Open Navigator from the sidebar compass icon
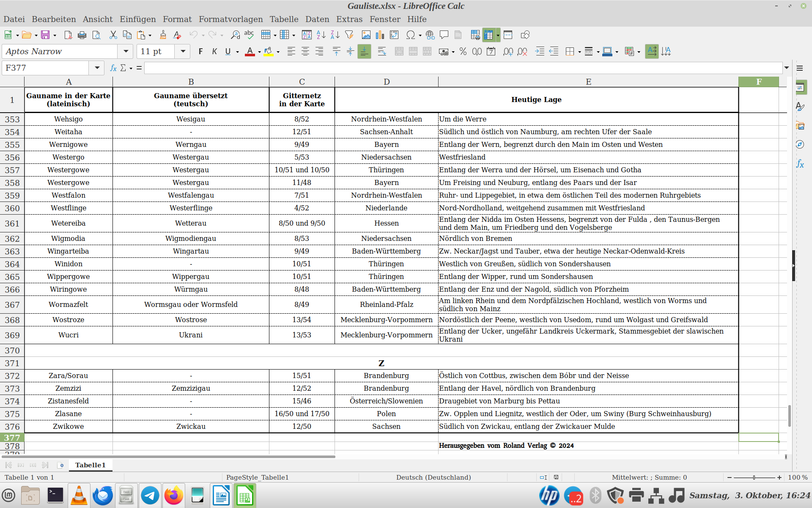The image size is (812, 508). coord(800,144)
